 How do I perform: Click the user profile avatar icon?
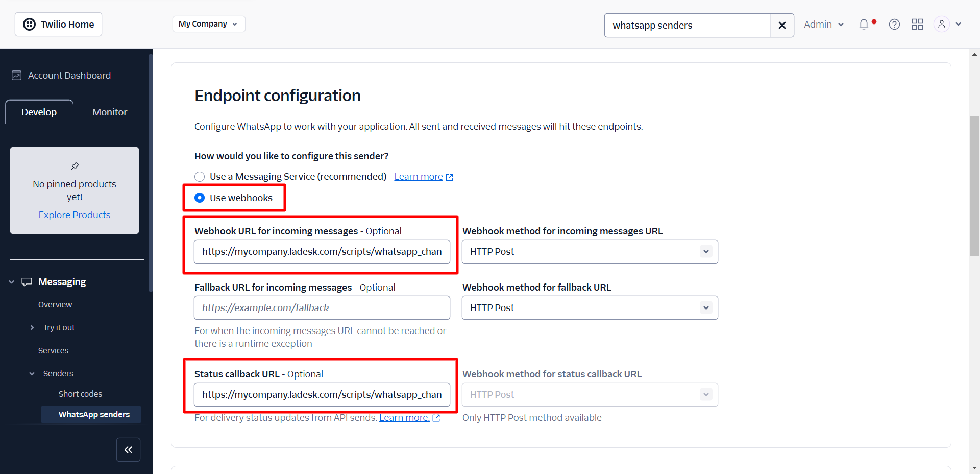pyautogui.click(x=941, y=25)
